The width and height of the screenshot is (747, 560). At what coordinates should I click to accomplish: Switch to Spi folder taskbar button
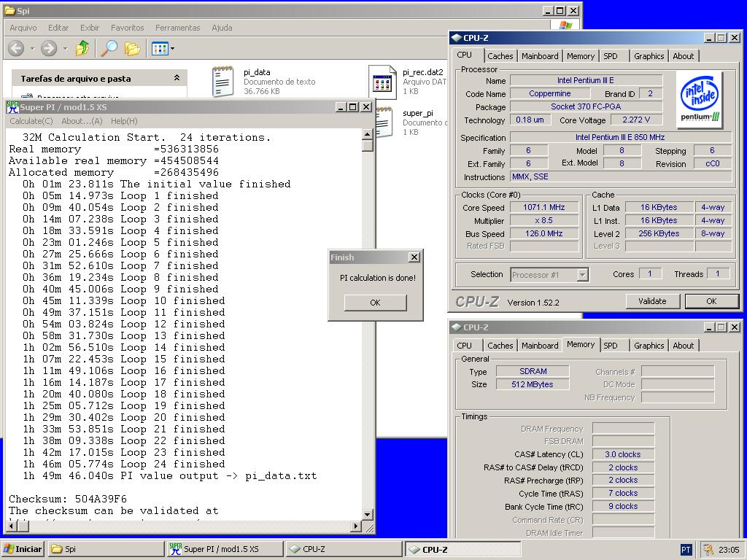[106, 549]
